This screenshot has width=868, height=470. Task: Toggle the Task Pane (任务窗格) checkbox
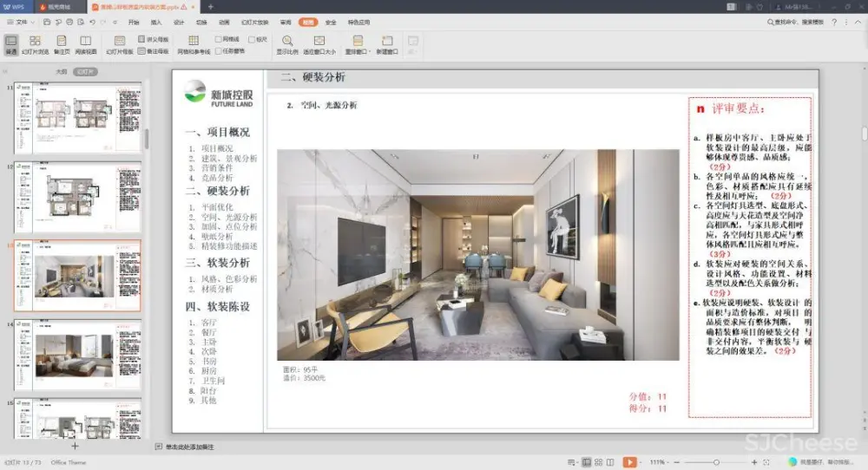pos(219,50)
